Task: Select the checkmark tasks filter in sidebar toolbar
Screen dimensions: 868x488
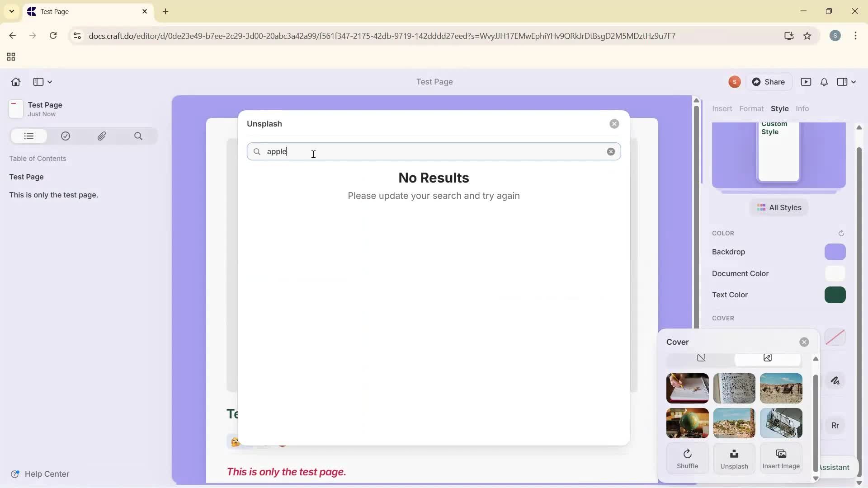Action: coord(66,136)
